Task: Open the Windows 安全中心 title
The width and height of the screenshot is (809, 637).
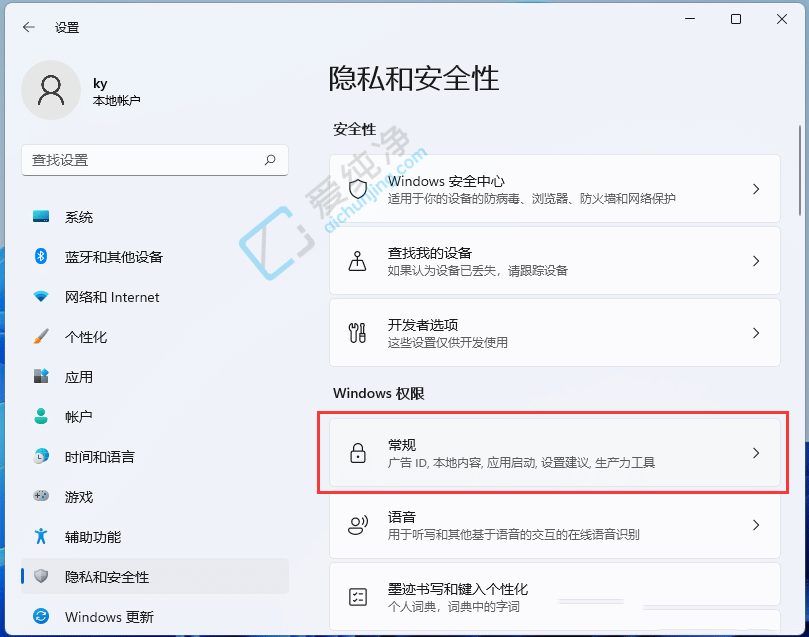Action: (x=446, y=181)
